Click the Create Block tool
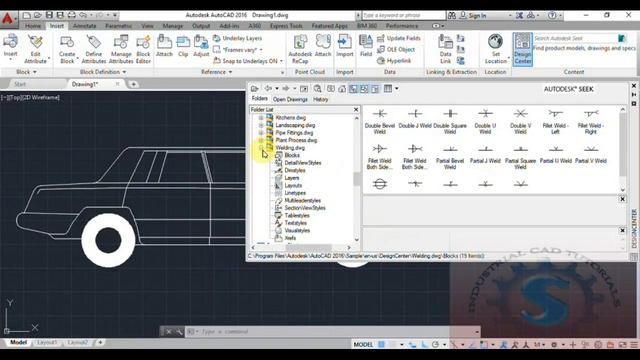Viewport: 640px width, 360px height. click(67, 49)
